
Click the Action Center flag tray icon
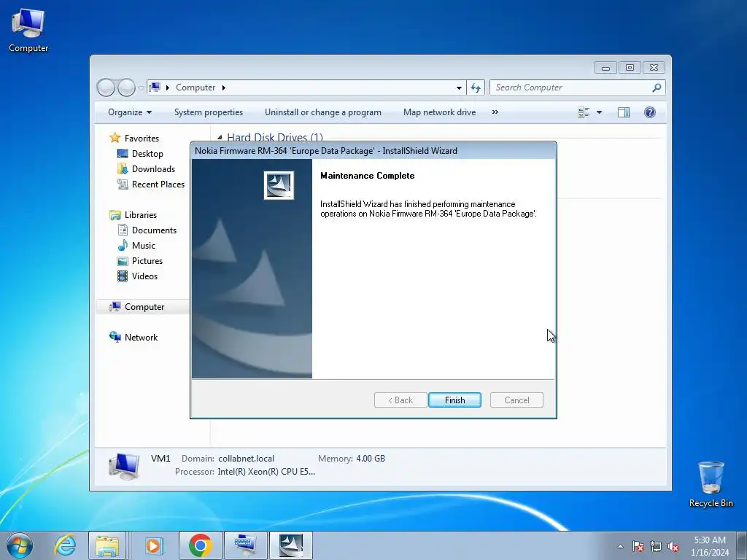point(638,546)
